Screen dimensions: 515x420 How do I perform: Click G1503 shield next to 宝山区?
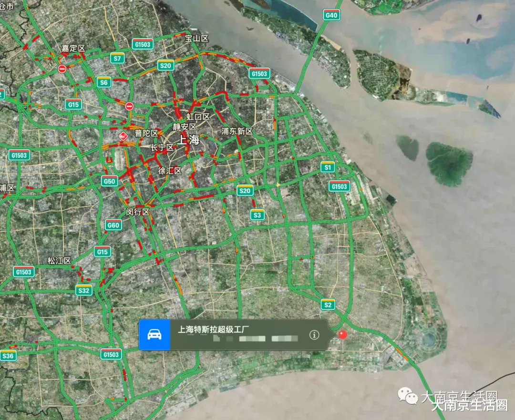coord(143,44)
